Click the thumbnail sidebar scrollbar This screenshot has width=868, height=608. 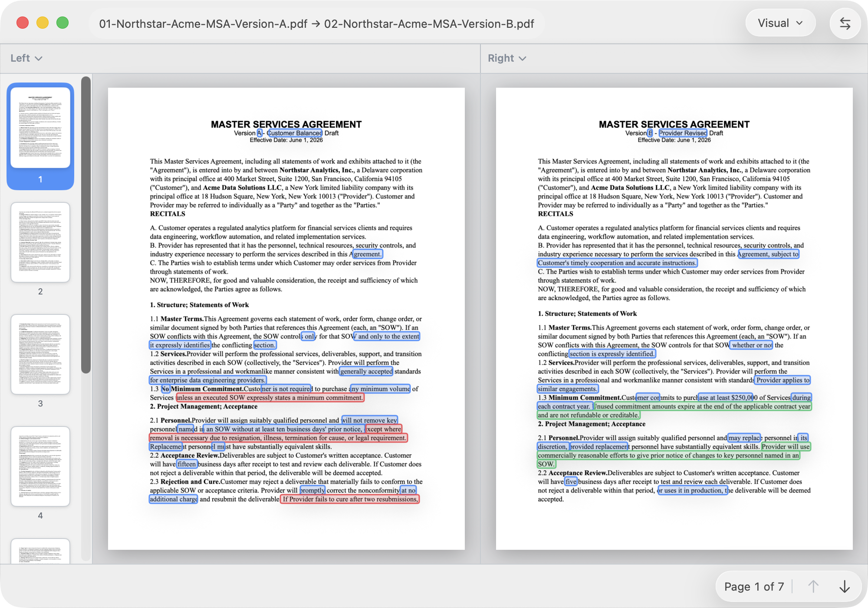(x=86, y=225)
